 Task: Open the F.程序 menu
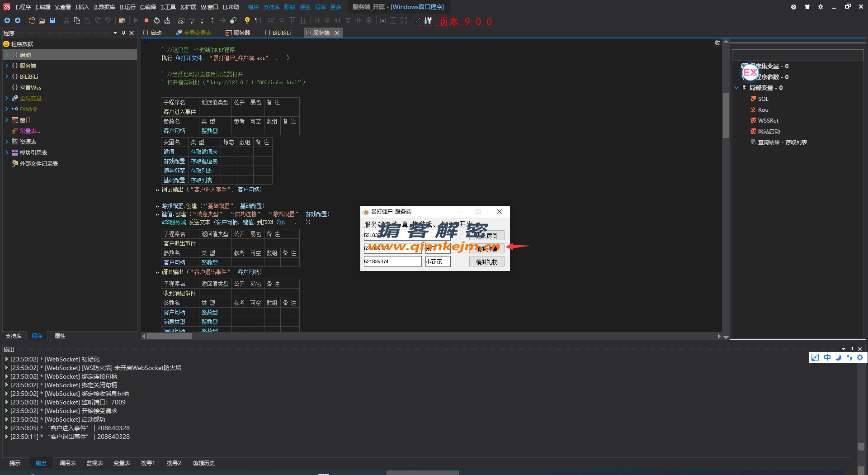23,7
